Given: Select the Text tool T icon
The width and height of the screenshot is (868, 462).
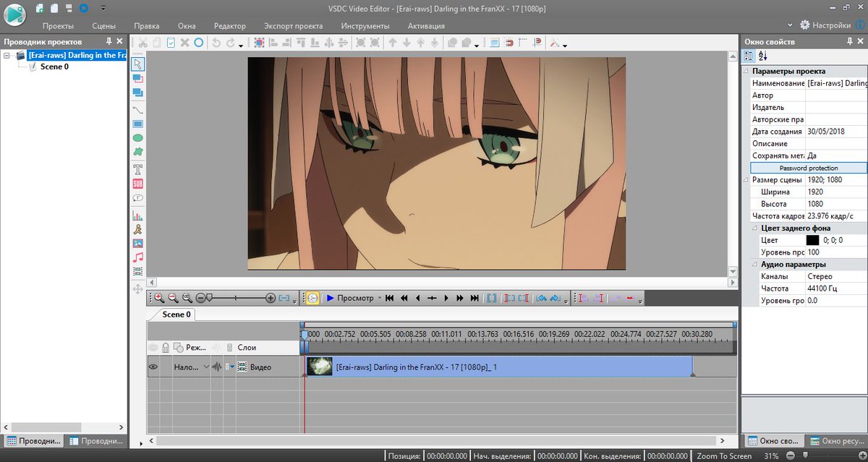Looking at the screenshot, I should (x=137, y=169).
